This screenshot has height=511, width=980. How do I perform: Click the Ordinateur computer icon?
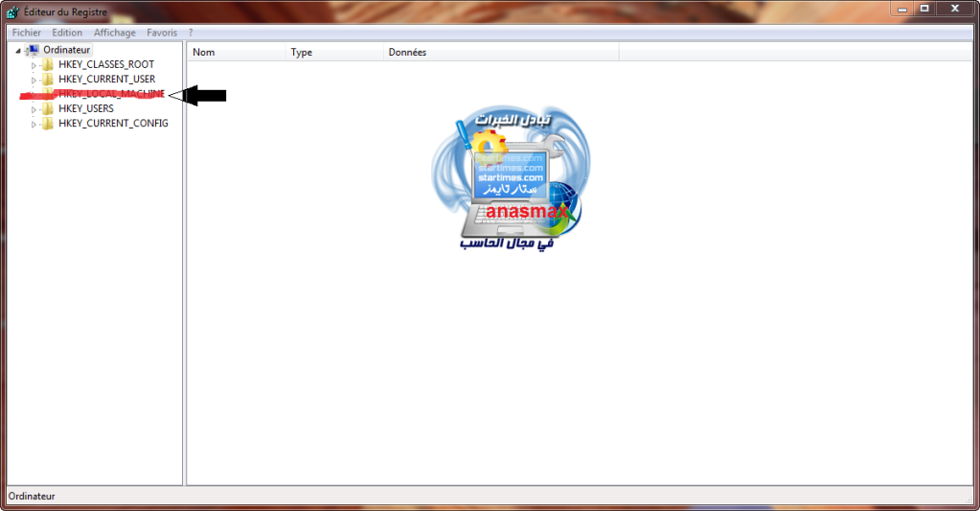(32, 50)
